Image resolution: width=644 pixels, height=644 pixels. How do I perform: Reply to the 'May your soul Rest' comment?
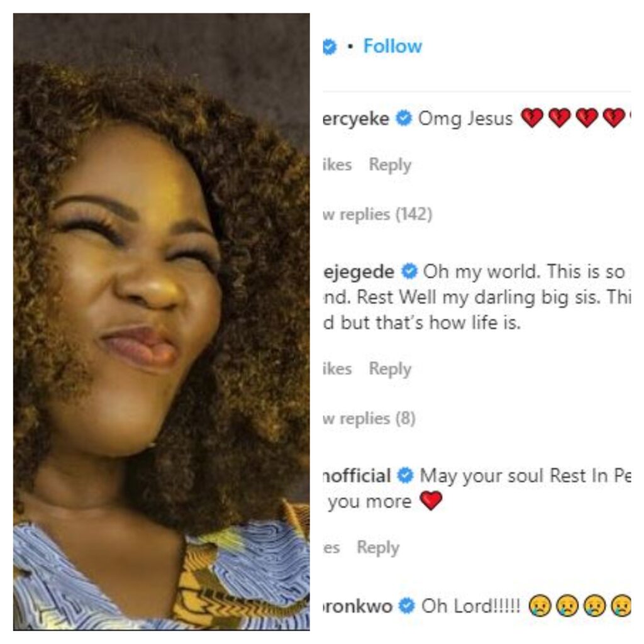[378, 548]
